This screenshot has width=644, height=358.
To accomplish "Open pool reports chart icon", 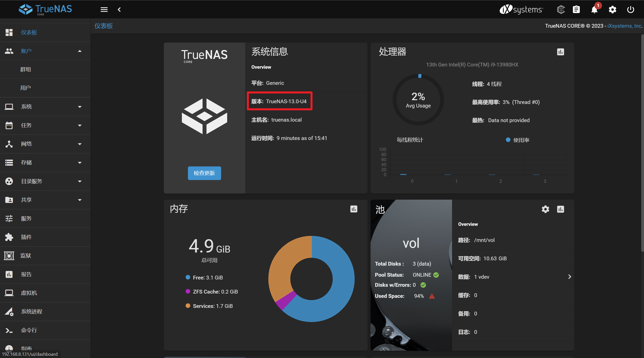I will click(560, 209).
